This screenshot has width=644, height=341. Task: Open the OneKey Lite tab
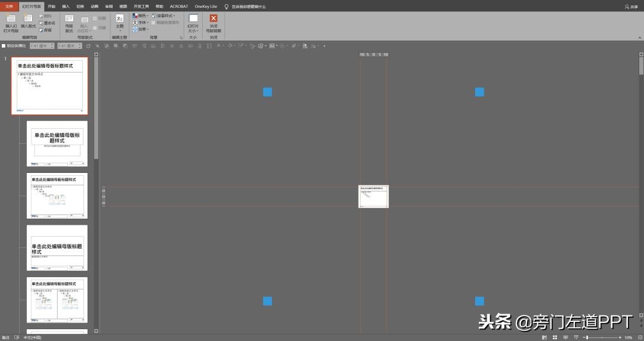pyautogui.click(x=206, y=6)
